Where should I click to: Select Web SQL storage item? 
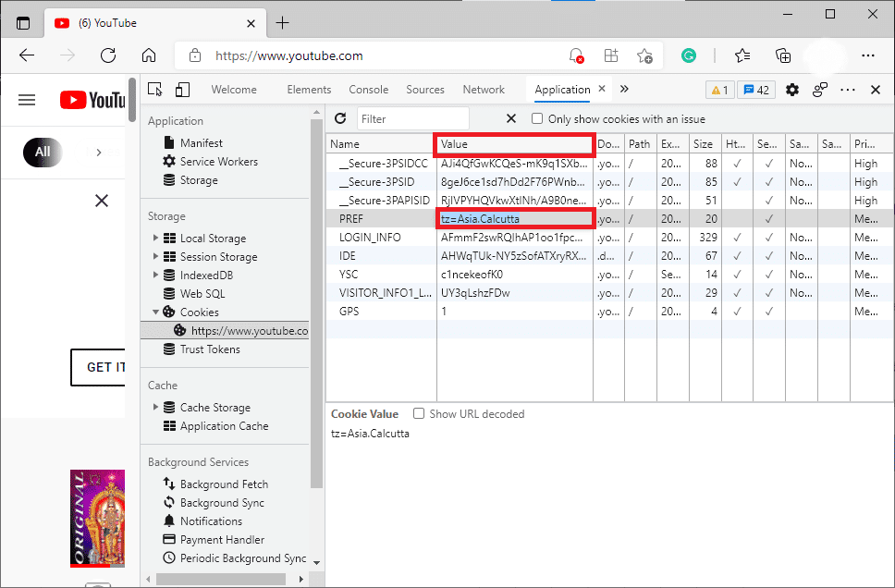pos(202,293)
